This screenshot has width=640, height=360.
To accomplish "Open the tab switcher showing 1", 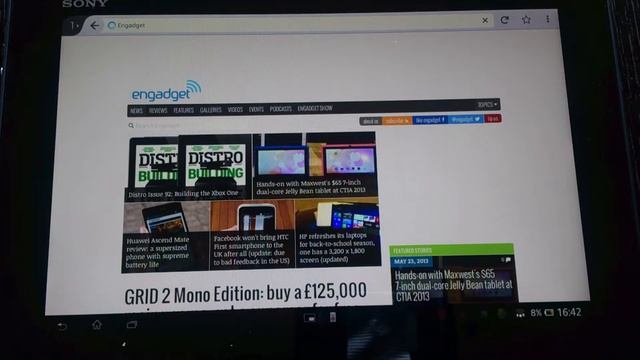I will [74, 26].
